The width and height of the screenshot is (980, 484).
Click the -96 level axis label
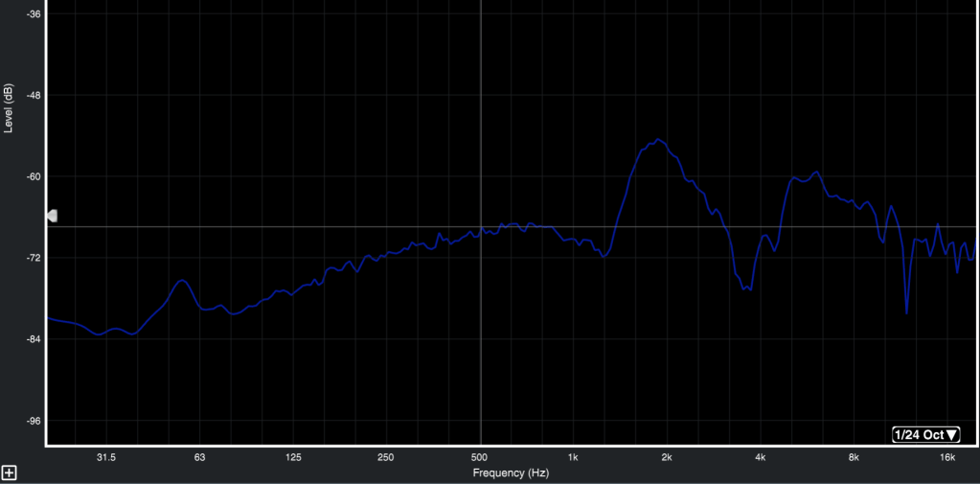(x=33, y=421)
